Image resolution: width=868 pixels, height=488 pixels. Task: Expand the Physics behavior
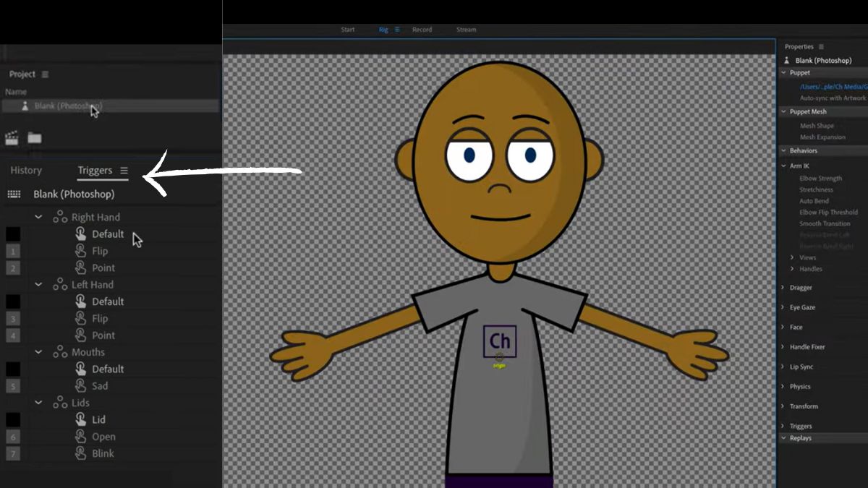point(783,387)
